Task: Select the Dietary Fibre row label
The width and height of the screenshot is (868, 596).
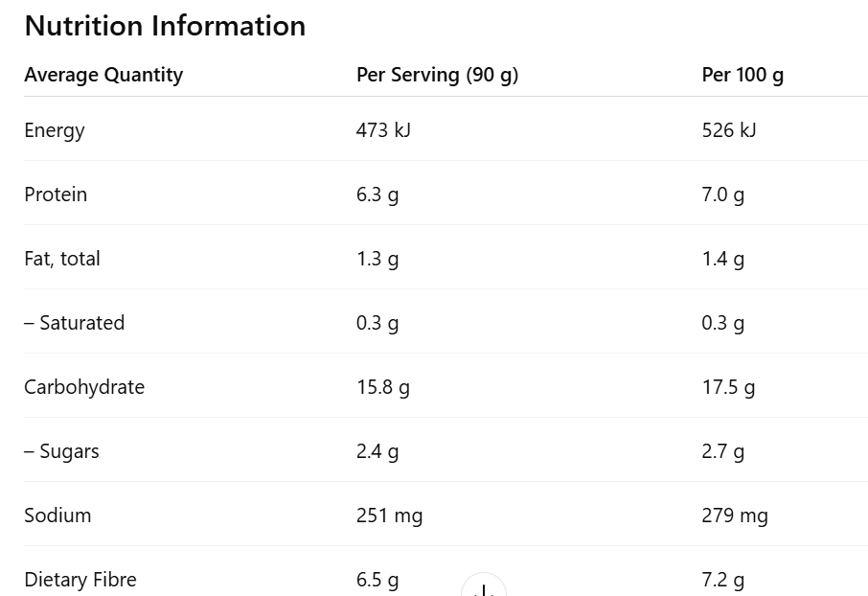Action: click(x=80, y=580)
